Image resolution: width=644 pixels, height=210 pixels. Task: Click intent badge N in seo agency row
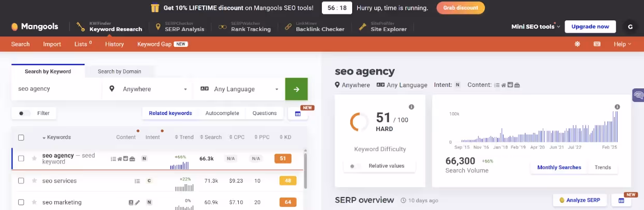(145, 159)
